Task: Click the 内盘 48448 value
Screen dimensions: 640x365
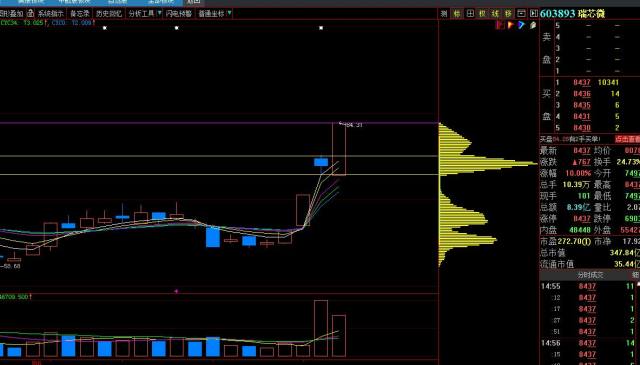Action: (x=580, y=230)
